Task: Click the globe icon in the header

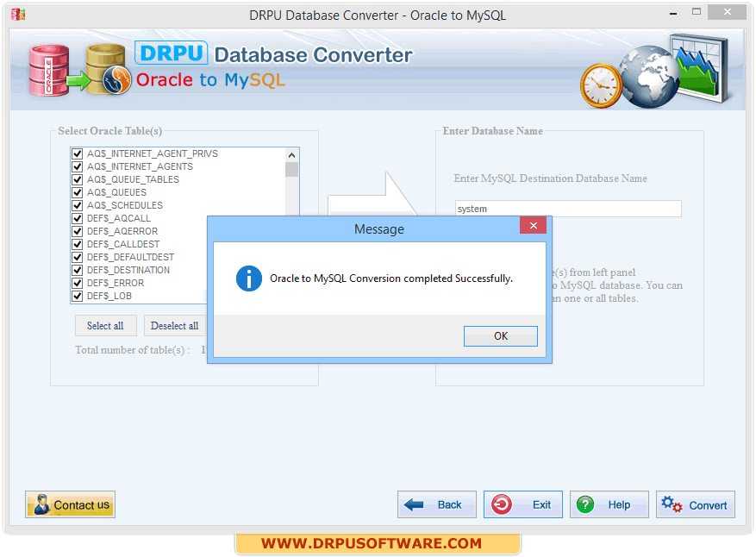Action: coord(649,77)
